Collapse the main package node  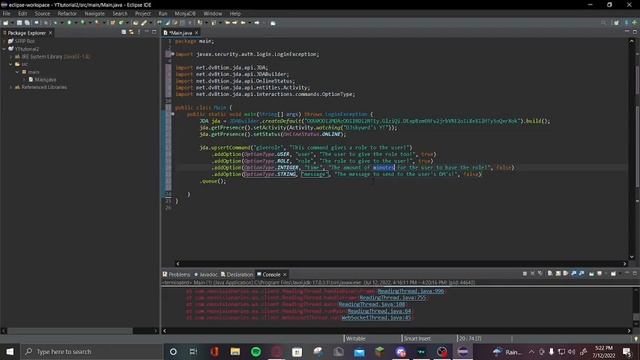pos(18,72)
